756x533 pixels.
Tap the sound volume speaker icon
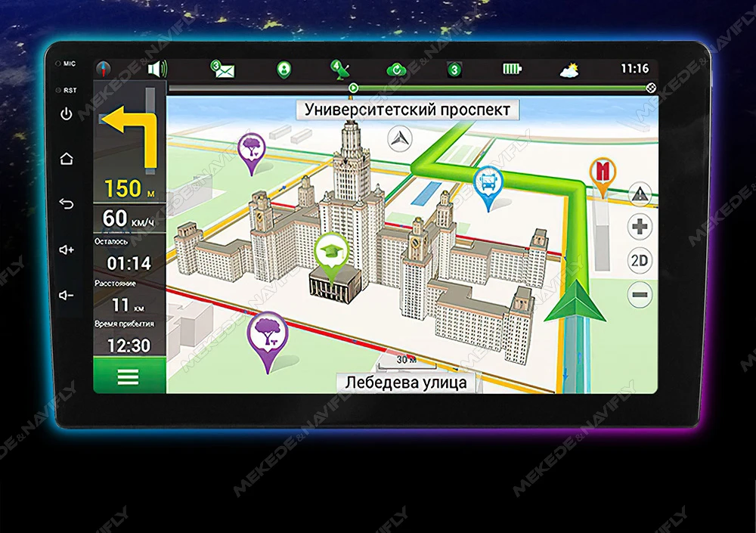(x=156, y=70)
